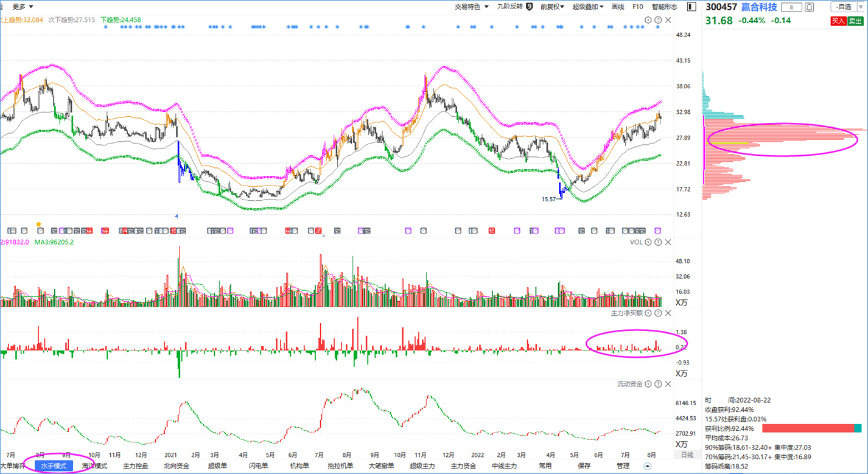Open the 交易特色 dropdown
Image resolution: width=868 pixels, height=474 pixels.
pyautogui.click(x=472, y=7)
